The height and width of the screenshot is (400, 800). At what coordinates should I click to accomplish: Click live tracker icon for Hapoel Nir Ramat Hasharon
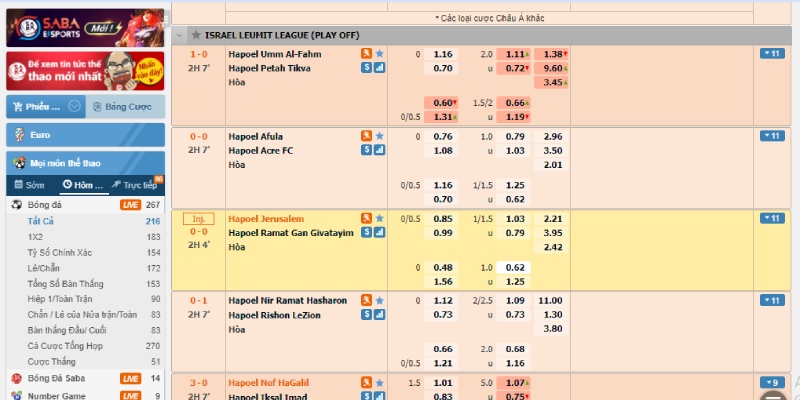point(367,300)
